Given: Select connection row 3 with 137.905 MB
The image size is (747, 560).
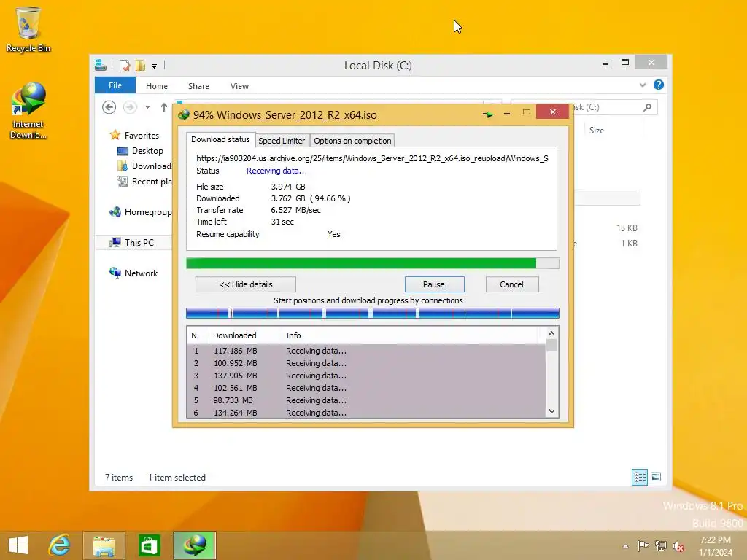Looking at the screenshot, I should click(x=366, y=376).
